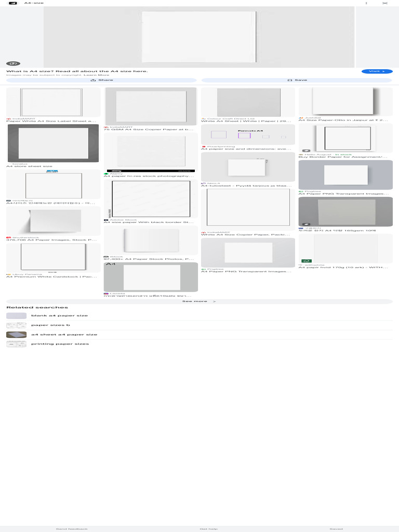Image resolution: width=399 pixels, height=532 pixels.
Task: Click the Share button
Action: pyautogui.click(x=101, y=80)
